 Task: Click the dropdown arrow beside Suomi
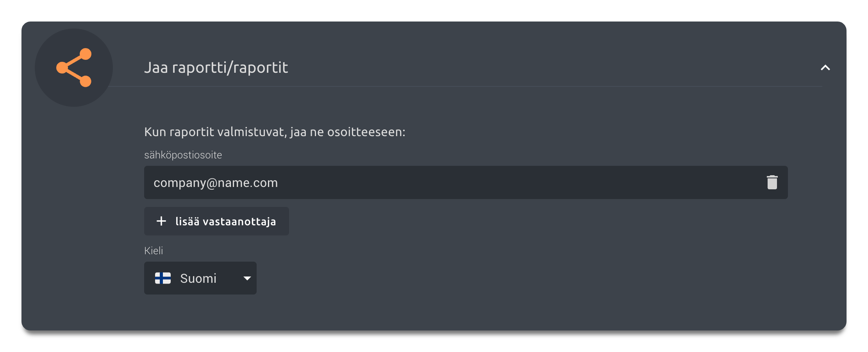[247, 278]
